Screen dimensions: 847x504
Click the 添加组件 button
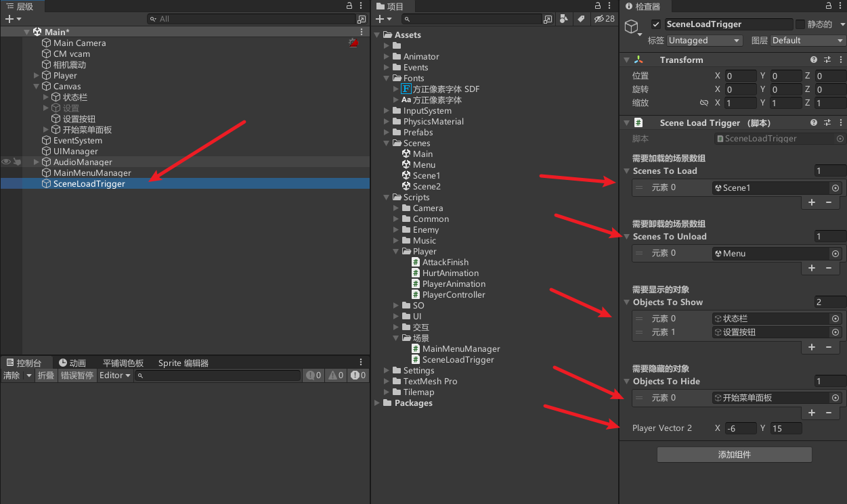coord(734,454)
